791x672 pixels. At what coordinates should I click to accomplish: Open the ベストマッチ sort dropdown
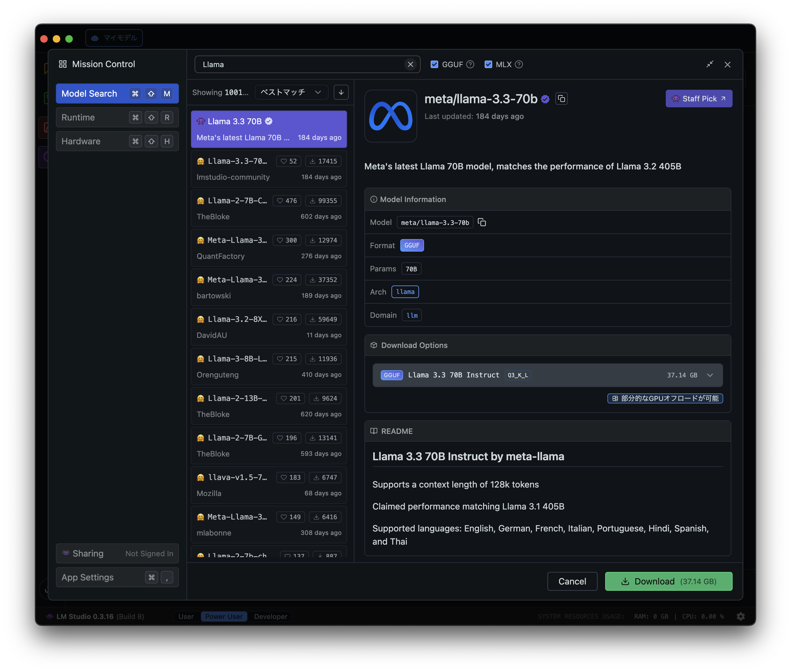point(291,92)
